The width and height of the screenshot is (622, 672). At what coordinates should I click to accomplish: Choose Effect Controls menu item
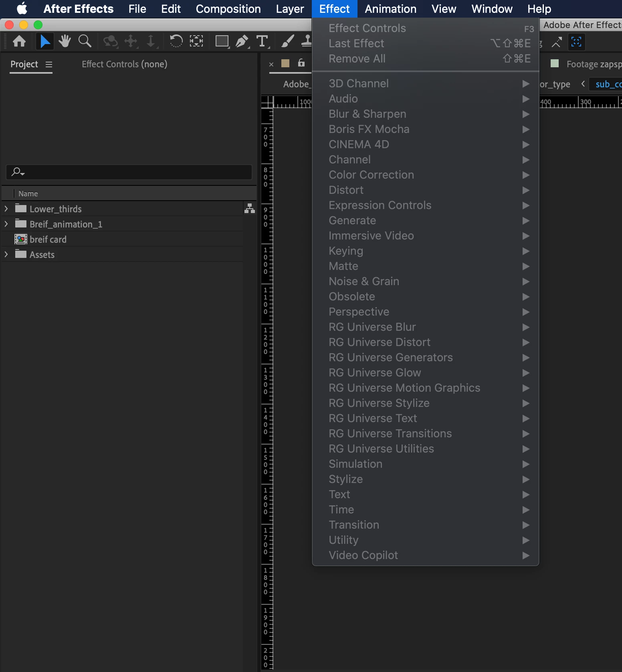coord(425,28)
